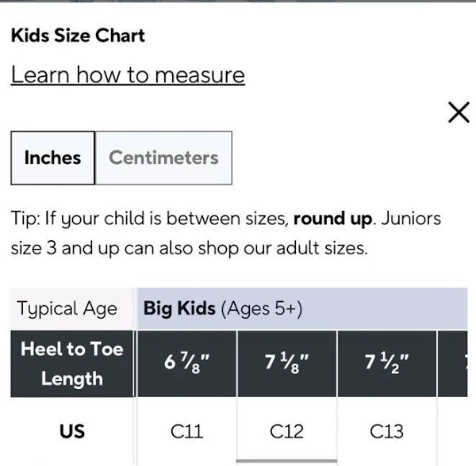Select the 7 1/2" length column

click(x=386, y=364)
